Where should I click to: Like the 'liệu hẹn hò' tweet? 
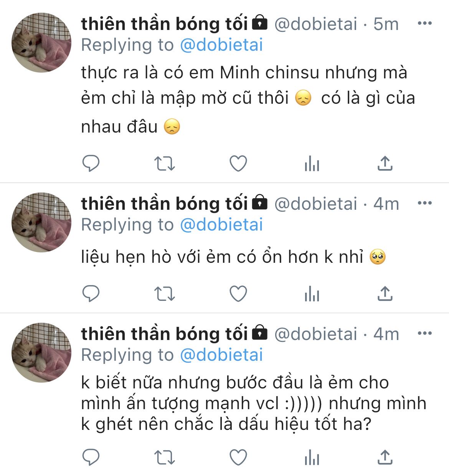238,294
